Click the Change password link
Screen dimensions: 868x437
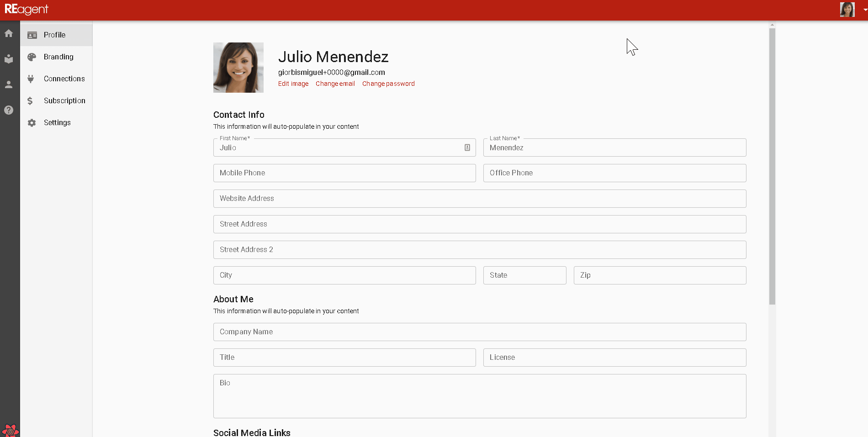[x=388, y=84]
